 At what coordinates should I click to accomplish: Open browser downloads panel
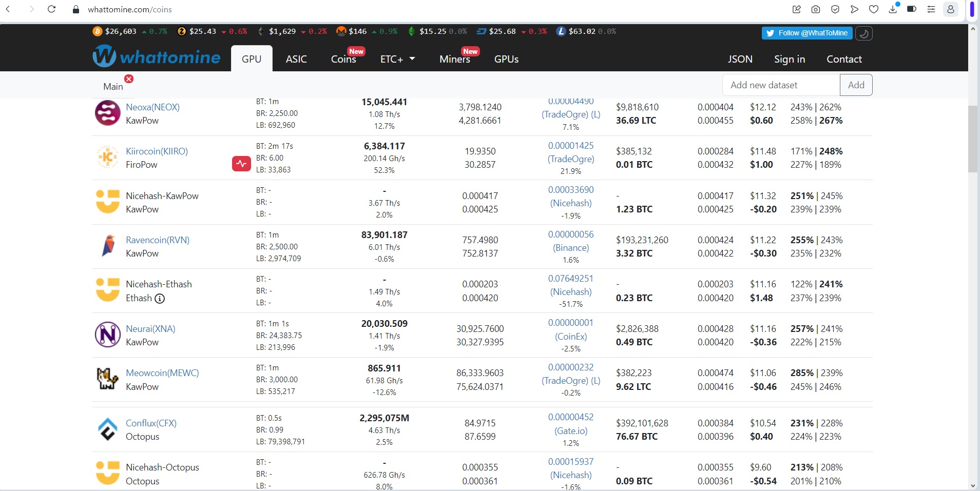click(893, 9)
